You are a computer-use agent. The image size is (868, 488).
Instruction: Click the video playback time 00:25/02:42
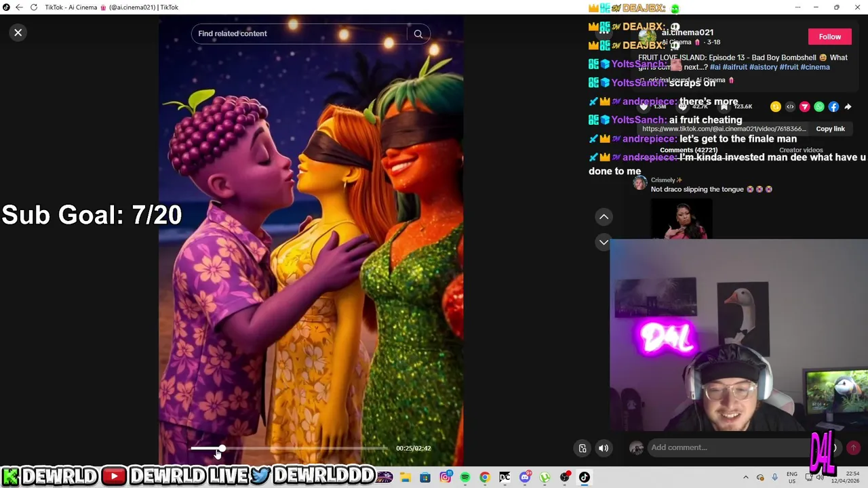(x=413, y=448)
